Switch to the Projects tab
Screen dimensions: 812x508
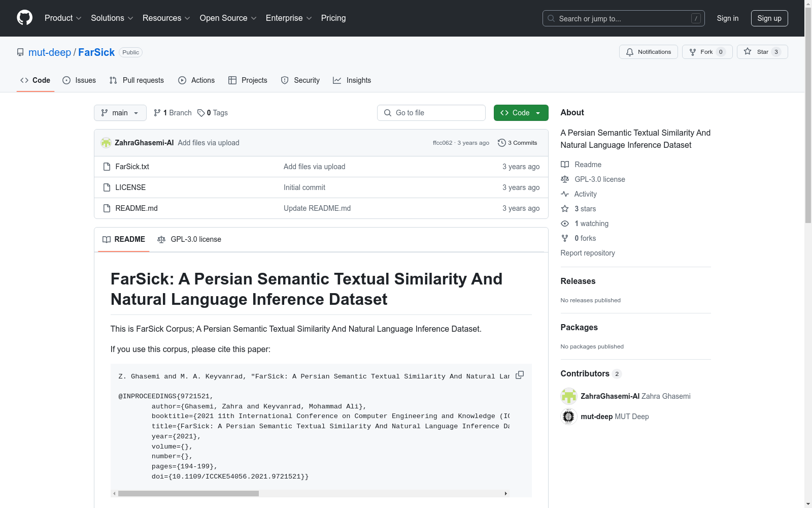(248, 80)
